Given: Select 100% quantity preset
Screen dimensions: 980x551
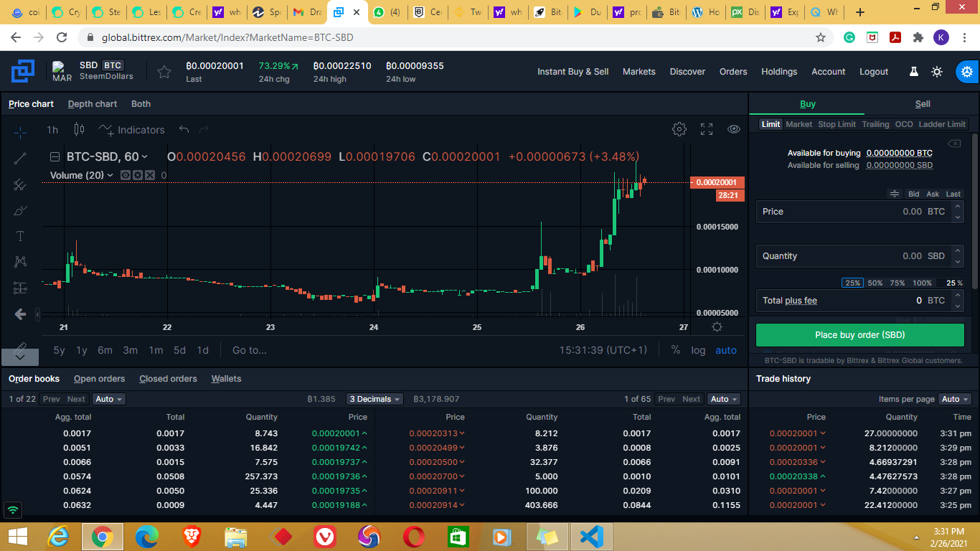Looking at the screenshot, I should click(922, 283).
